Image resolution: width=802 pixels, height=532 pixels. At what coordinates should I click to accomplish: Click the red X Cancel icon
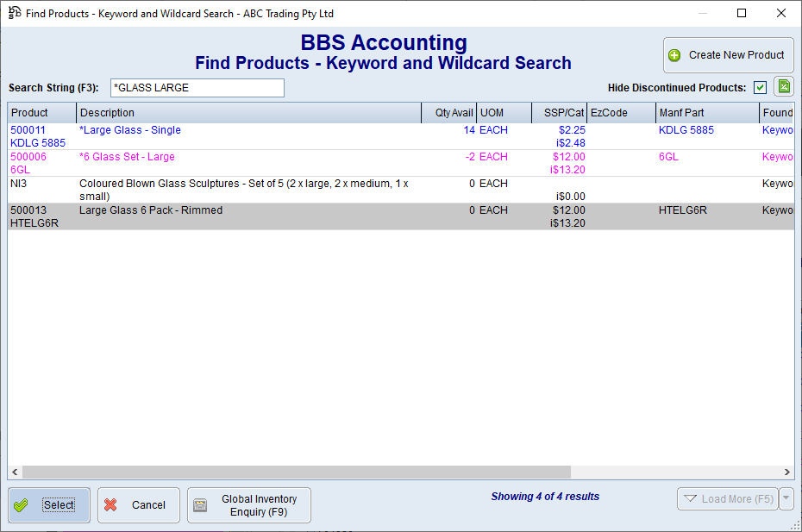[x=111, y=505]
